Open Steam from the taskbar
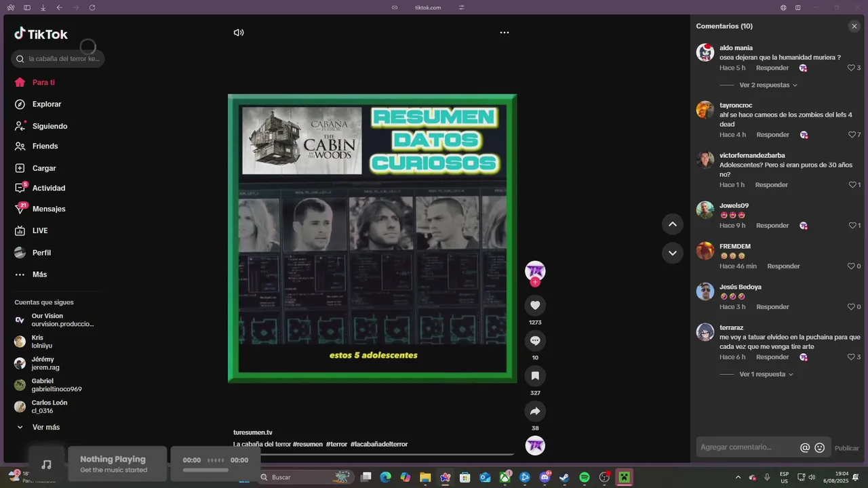The image size is (868, 488). [x=564, y=477]
